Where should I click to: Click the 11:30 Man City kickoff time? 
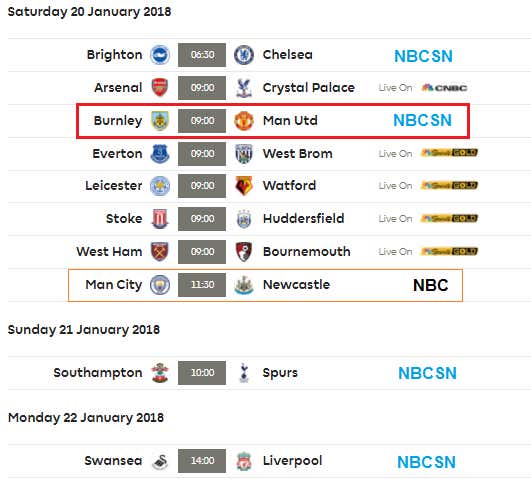click(x=202, y=285)
